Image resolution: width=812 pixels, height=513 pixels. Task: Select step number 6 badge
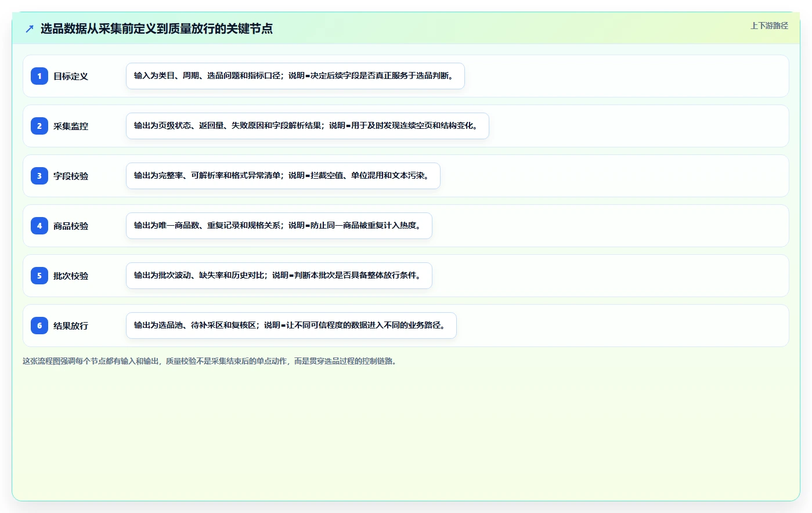tap(39, 326)
